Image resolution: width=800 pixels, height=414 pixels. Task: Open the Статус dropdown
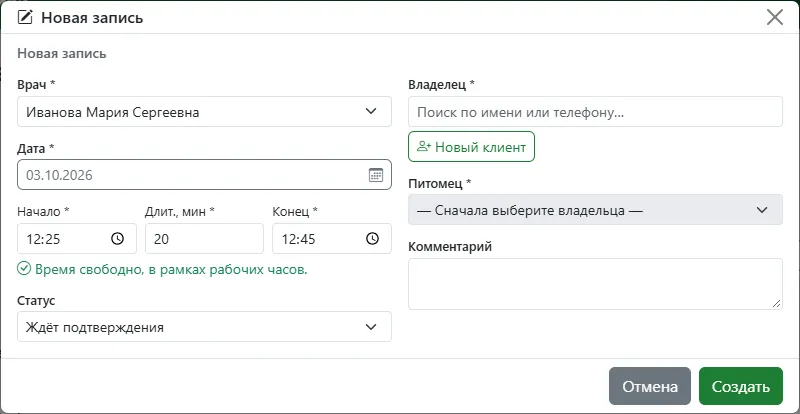pos(204,327)
